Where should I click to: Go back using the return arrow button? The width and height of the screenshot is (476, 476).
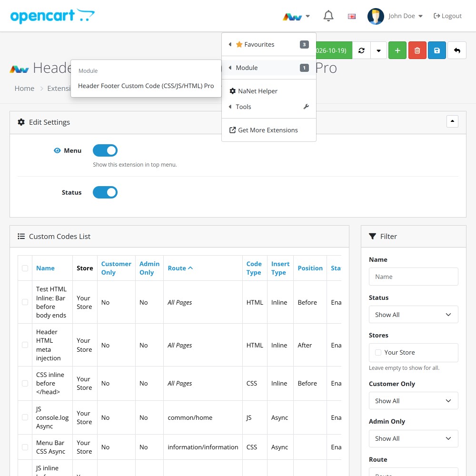click(x=457, y=50)
